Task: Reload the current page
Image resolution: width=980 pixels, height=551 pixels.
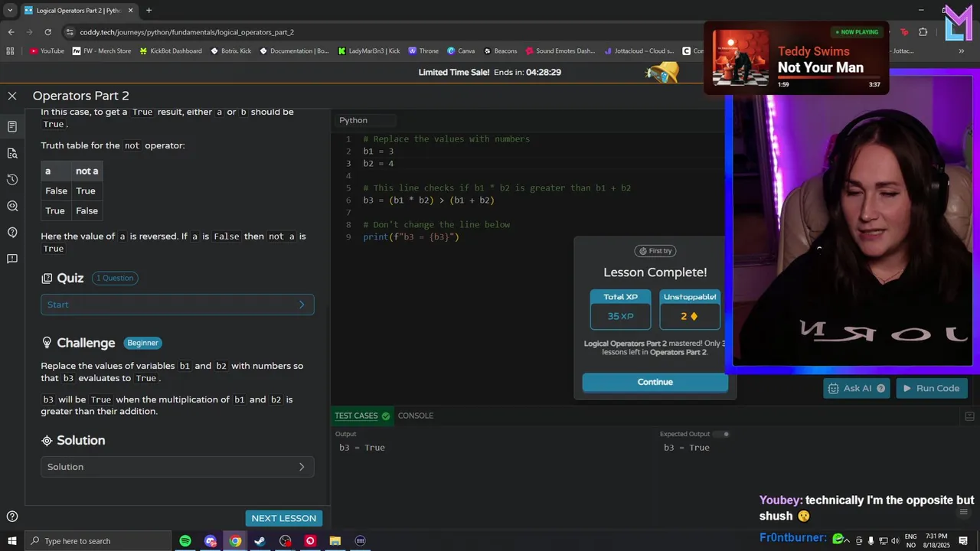Action: (47, 32)
